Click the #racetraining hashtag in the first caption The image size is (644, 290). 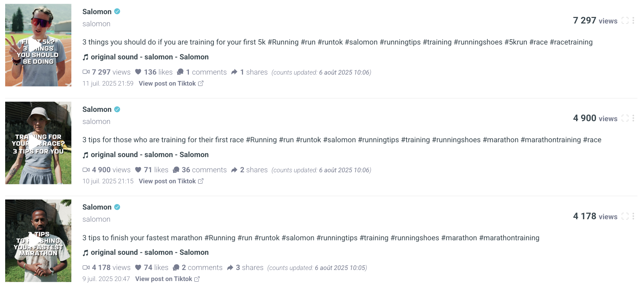pos(571,42)
